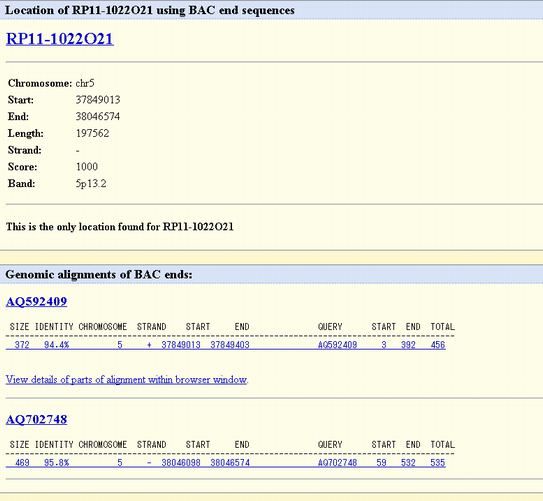Click the 95.8% identity value

pos(56,463)
